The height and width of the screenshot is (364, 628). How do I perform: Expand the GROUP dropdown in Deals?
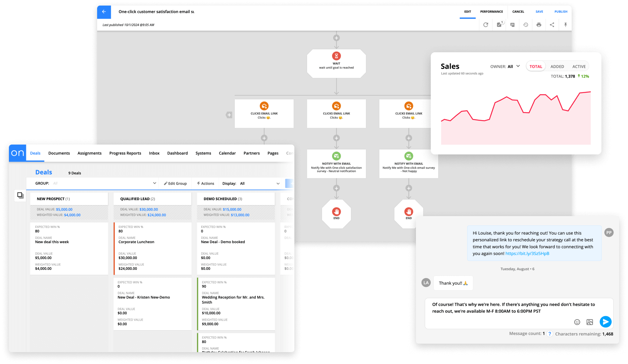tap(154, 183)
